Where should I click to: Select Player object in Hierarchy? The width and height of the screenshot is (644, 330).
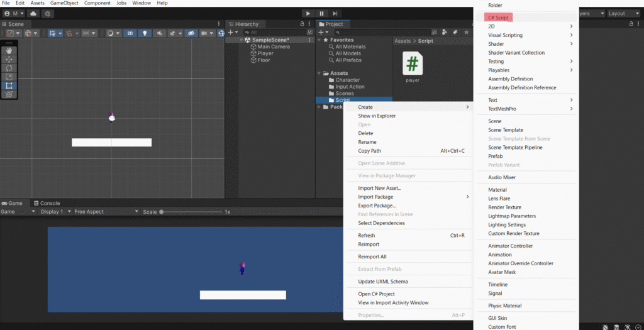pyautogui.click(x=265, y=53)
